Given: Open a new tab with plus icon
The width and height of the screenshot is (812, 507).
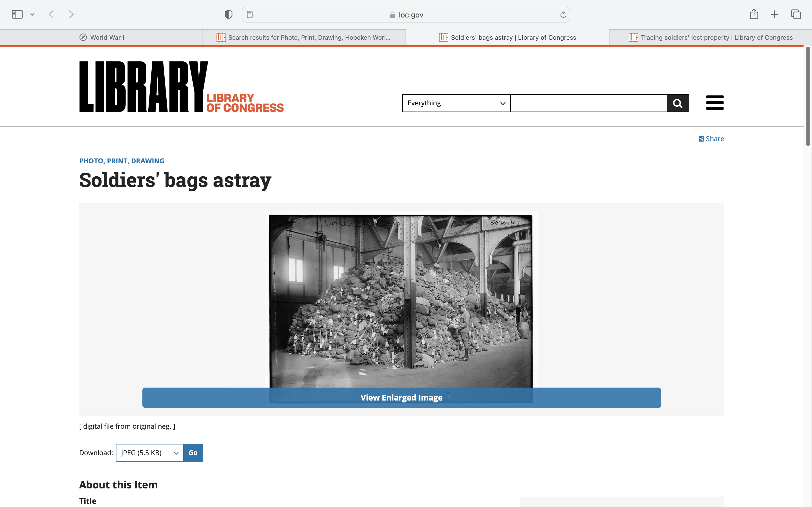Looking at the screenshot, I should pos(775,14).
